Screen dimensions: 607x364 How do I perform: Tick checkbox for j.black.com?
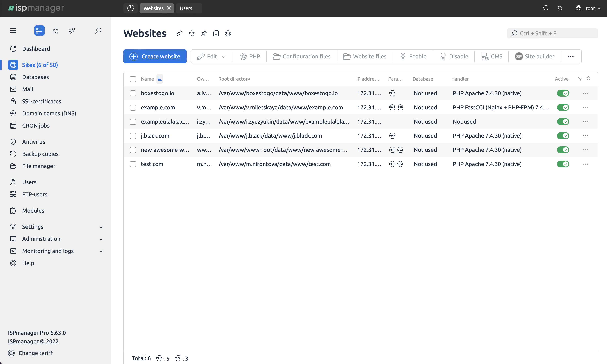point(133,136)
